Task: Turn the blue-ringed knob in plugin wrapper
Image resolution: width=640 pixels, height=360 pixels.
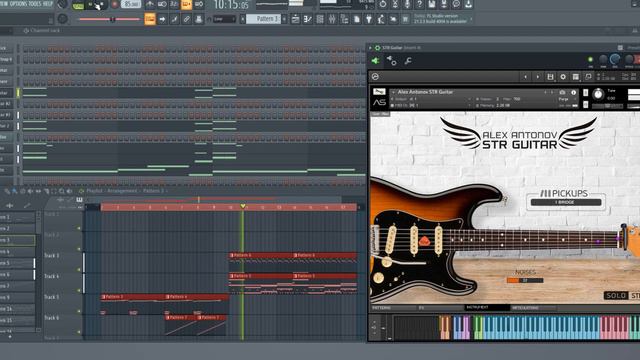Action: 615,60
